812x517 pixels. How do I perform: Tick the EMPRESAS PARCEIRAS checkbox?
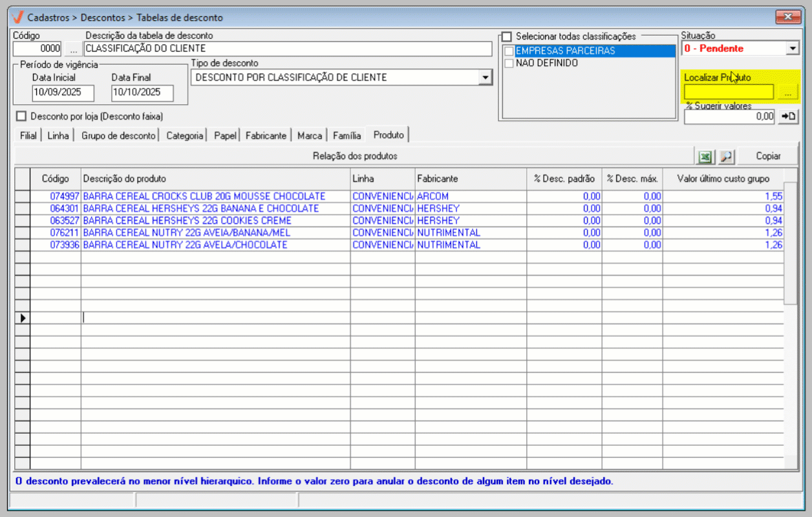coord(509,50)
